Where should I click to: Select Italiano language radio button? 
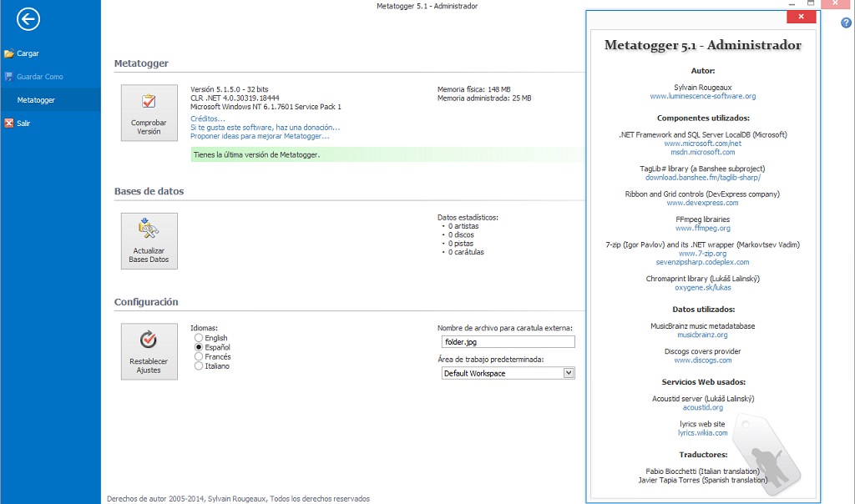click(x=199, y=365)
